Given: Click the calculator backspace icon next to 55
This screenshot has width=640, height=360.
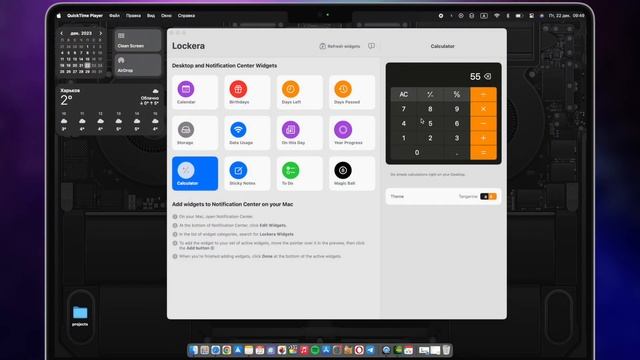Looking at the screenshot, I should click(x=487, y=76).
